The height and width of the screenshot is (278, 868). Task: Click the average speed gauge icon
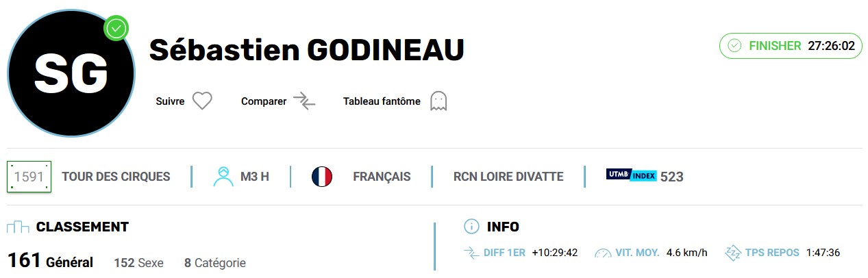(x=603, y=253)
